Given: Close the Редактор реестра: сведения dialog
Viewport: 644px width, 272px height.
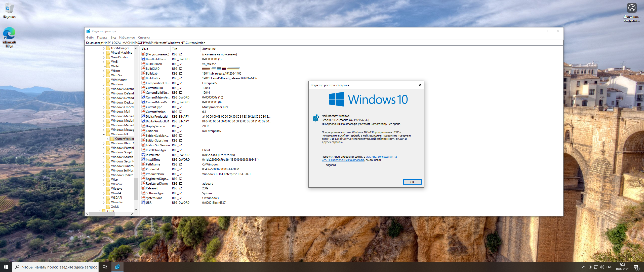Looking at the screenshot, I should (420, 85).
